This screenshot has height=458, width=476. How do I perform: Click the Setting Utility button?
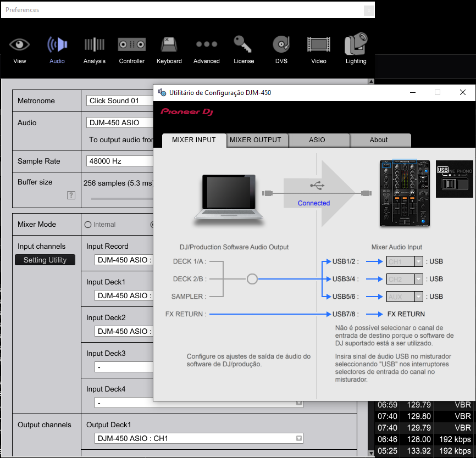pos(45,260)
